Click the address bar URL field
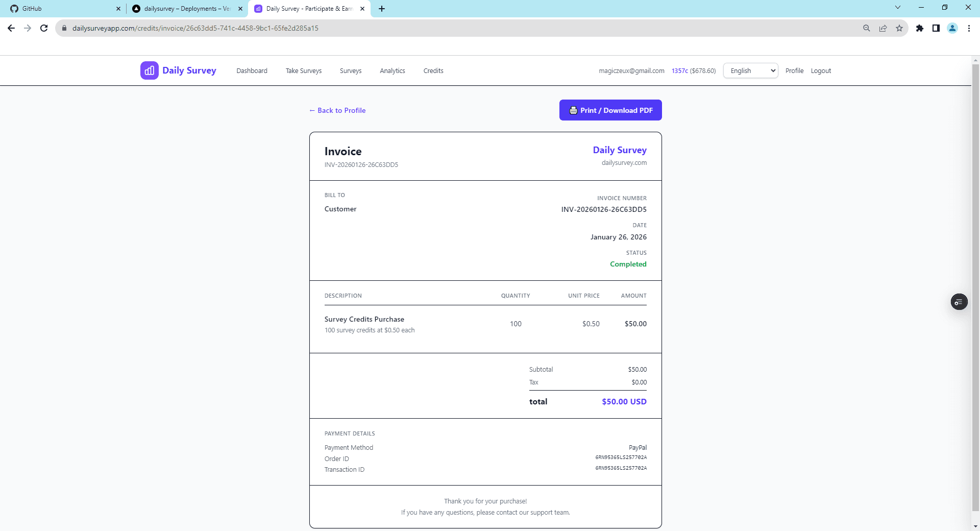Image resolution: width=980 pixels, height=531 pixels. 204,28
